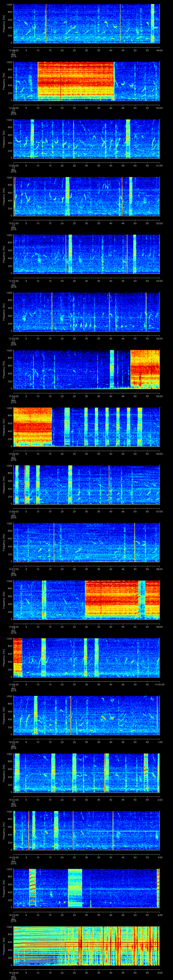Click the 13:54:00 start label

pos(13,396)
